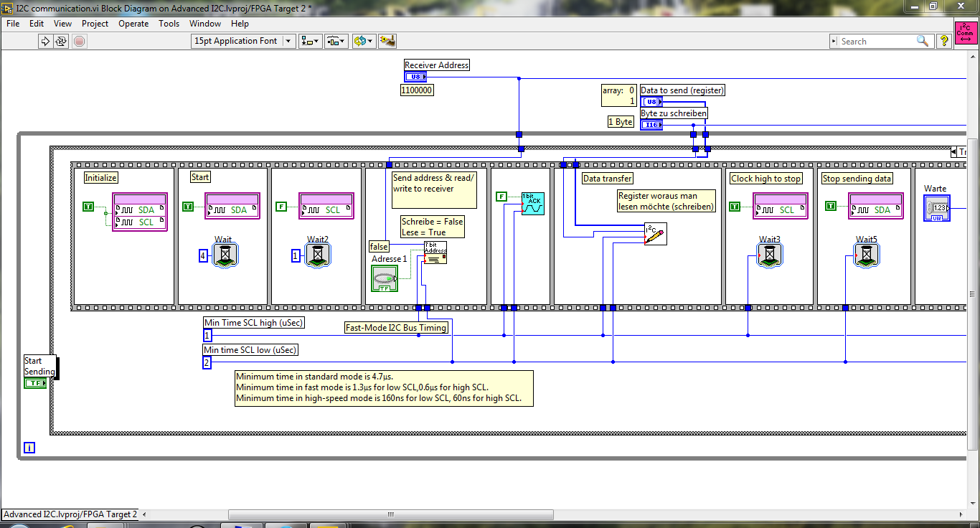Expand the Distribute Objects dropdown
Screen dimensions: 980x528
(x=336, y=41)
